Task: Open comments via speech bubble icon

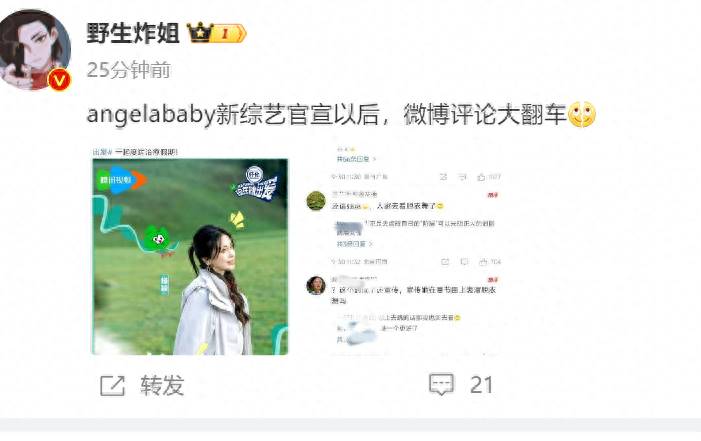Action: click(x=441, y=385)
